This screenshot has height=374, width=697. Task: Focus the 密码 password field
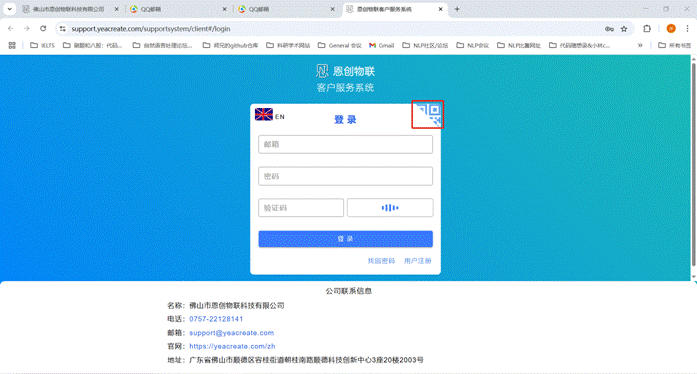[x=345, y=176]
